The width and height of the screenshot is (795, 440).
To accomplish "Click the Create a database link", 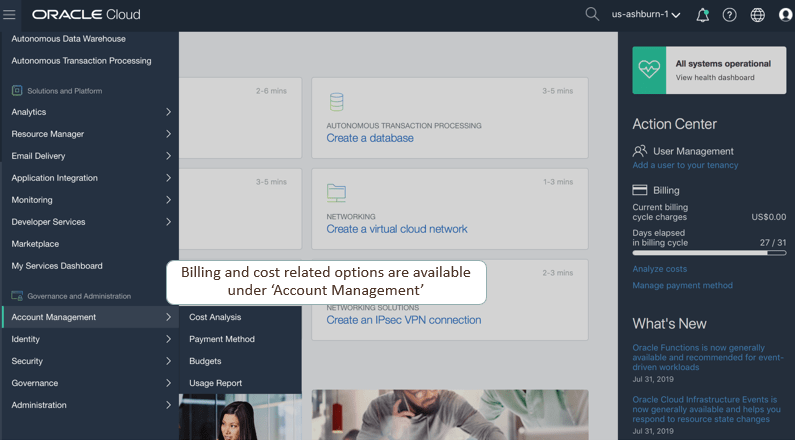I will (370, 138).
